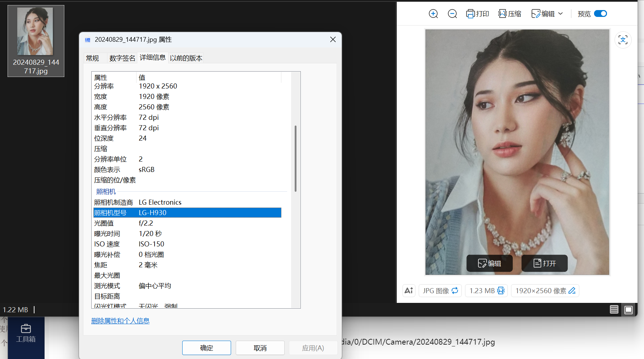Screen dimensions: 644x359
Task: Select the 光圈值 f/2.2 row
Action: coord(187,223)
